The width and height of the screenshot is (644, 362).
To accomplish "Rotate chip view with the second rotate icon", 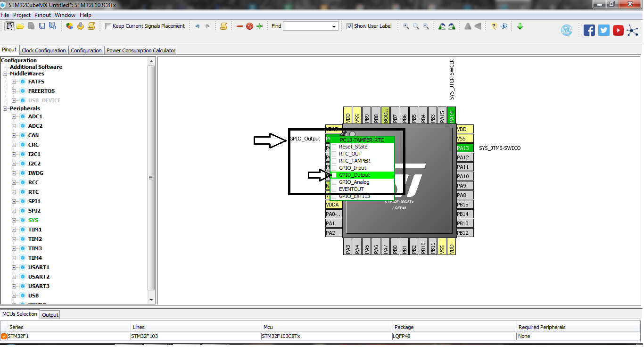I will [x=452, y=26].
